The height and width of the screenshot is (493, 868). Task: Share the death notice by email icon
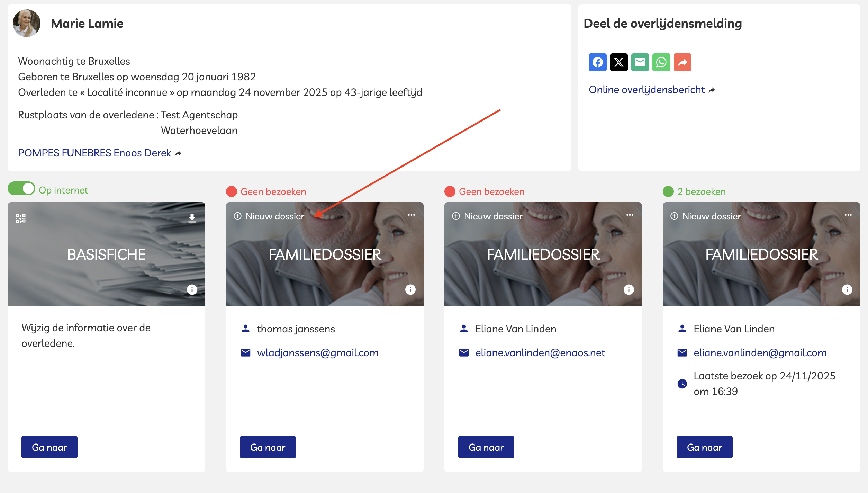640,62
